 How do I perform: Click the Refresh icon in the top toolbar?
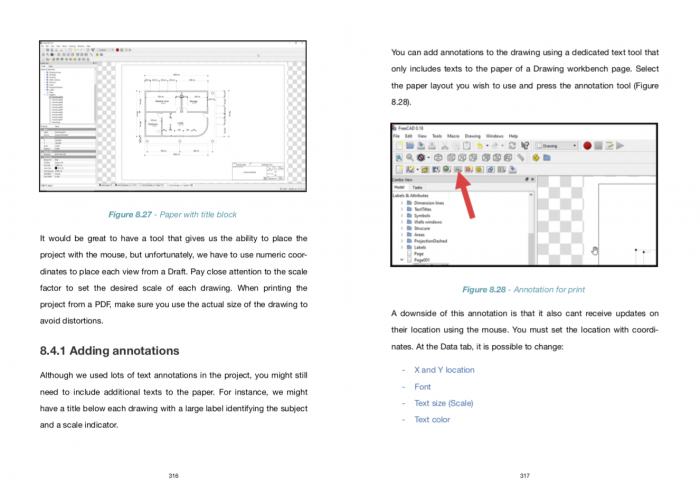pos(512,145)
